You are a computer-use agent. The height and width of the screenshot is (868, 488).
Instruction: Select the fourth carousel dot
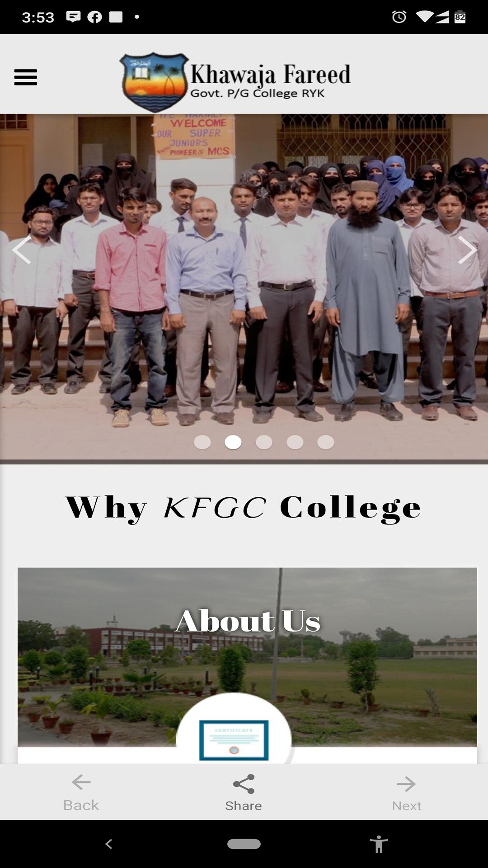tap(295, 442)
